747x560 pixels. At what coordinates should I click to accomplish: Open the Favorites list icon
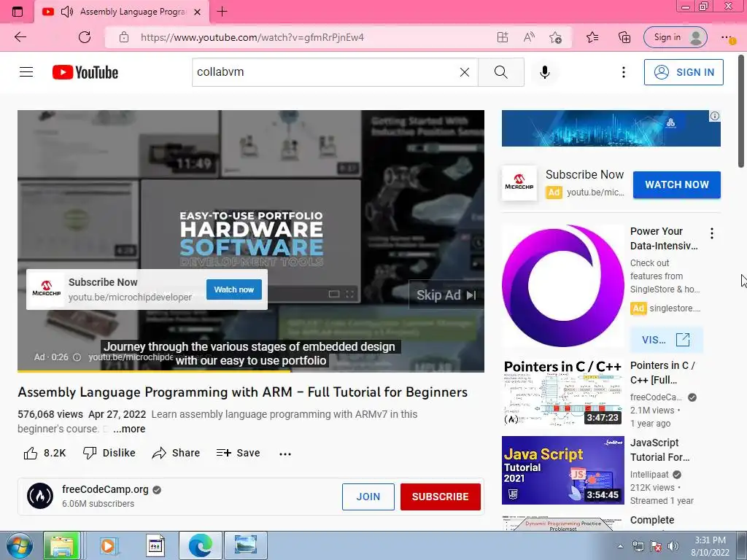click(592, 37)
